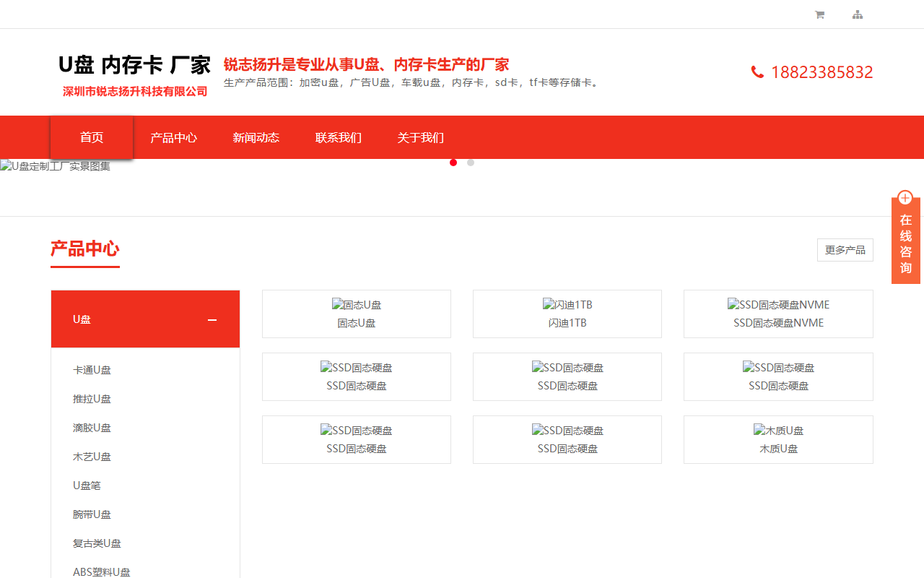Viewport: 924px width, 578px height.
Task: Open the SSD固态硬盘NVME product card
Action: click(x=778, y=314)
